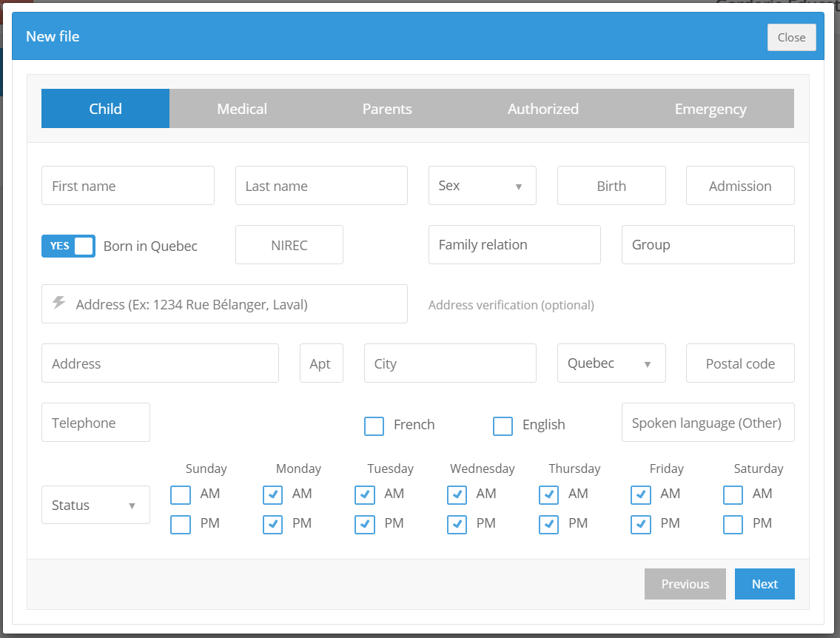Expand the Quebec province dropdown
This screenshot has height=638, width=840.
611,363
